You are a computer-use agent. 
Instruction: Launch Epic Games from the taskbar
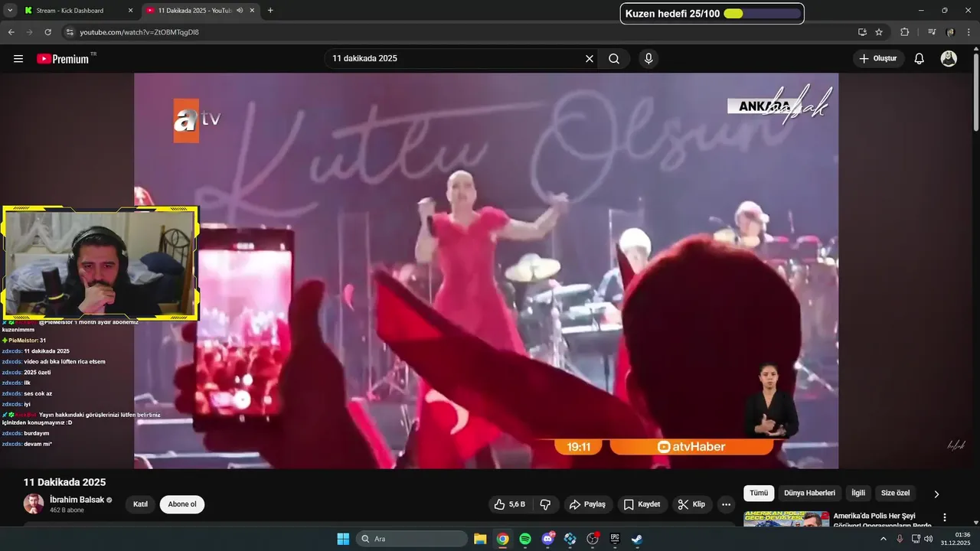pos(615,539)
